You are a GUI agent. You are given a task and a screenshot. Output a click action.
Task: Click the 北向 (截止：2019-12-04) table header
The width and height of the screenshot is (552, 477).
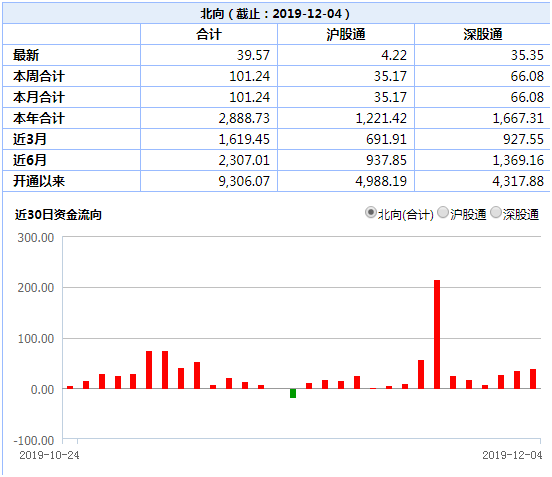pyautogui.click(x=275, y=14)
